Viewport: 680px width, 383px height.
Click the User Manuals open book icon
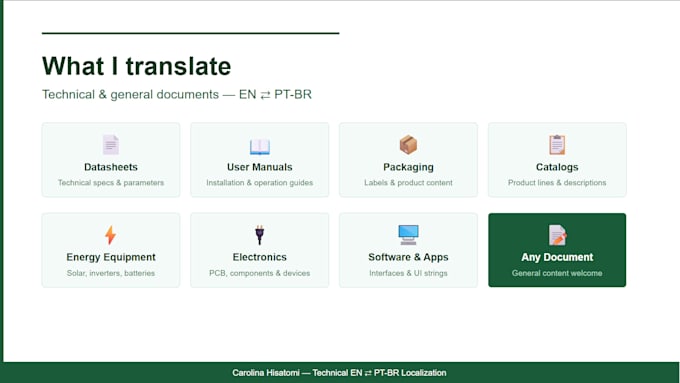259,147
